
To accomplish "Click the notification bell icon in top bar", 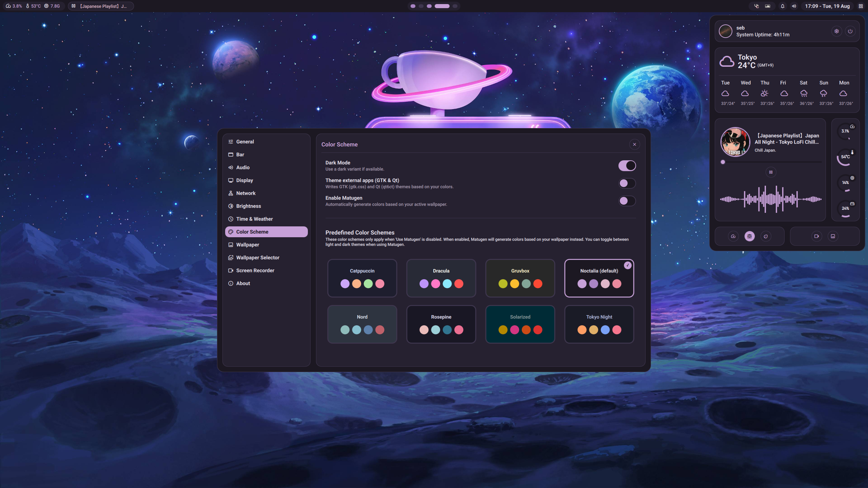I will click(783, 6).
